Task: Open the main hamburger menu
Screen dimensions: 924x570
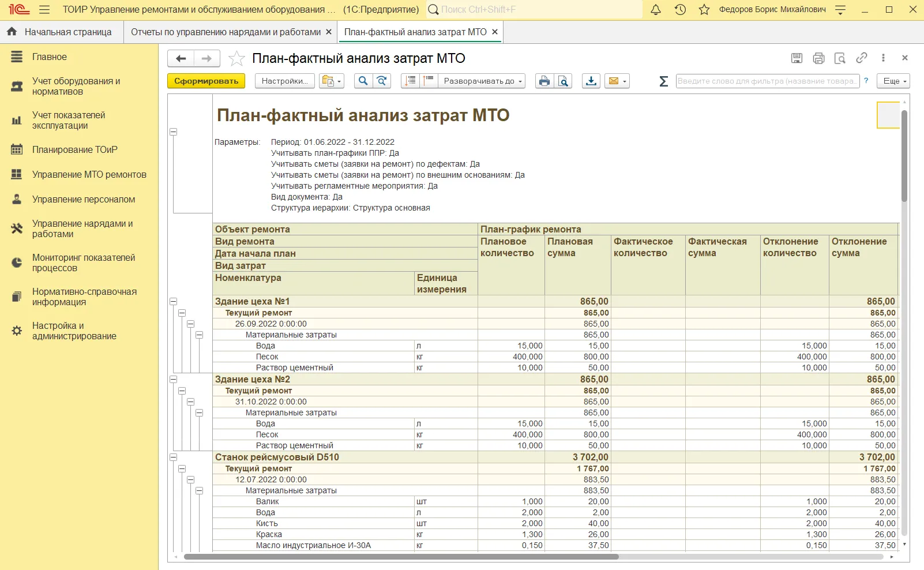Action: coord(44,10)
